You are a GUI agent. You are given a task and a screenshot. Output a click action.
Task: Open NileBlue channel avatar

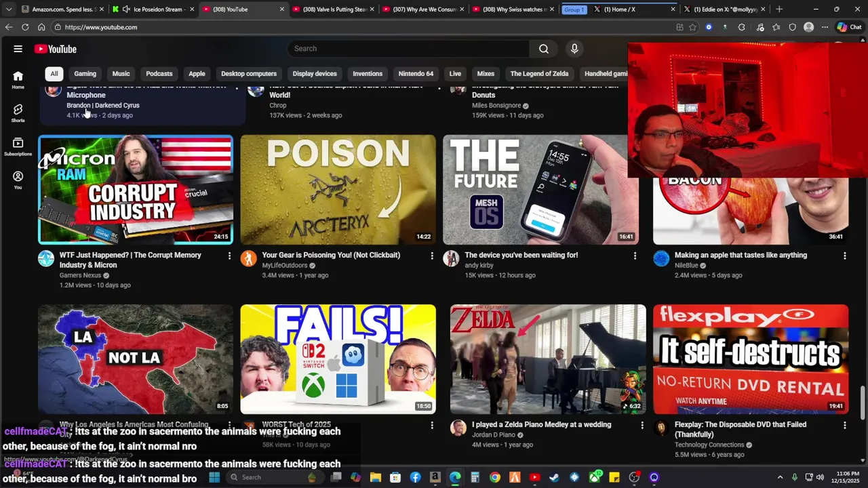[661, 258]
